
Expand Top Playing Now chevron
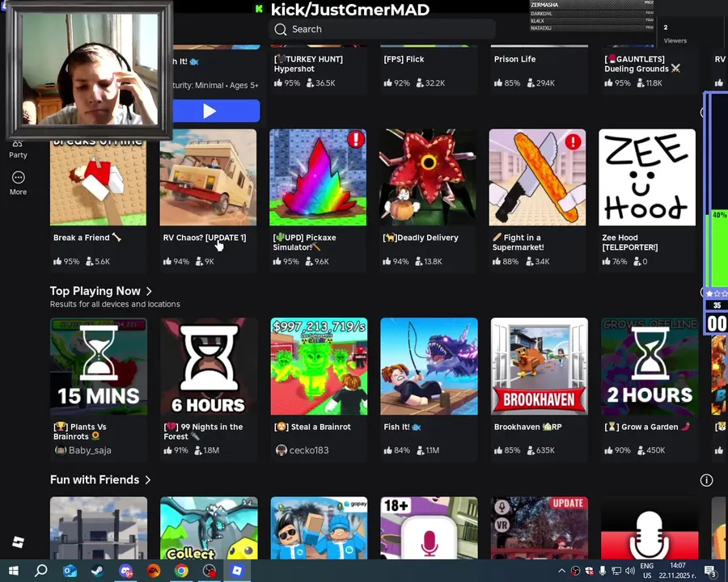point(149,291)
